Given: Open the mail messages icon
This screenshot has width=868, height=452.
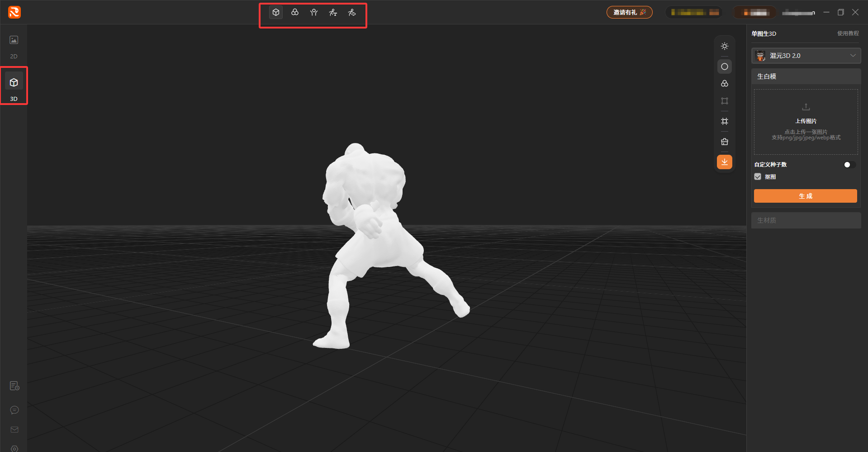Looking at the screenshot, I should point(14,429).
